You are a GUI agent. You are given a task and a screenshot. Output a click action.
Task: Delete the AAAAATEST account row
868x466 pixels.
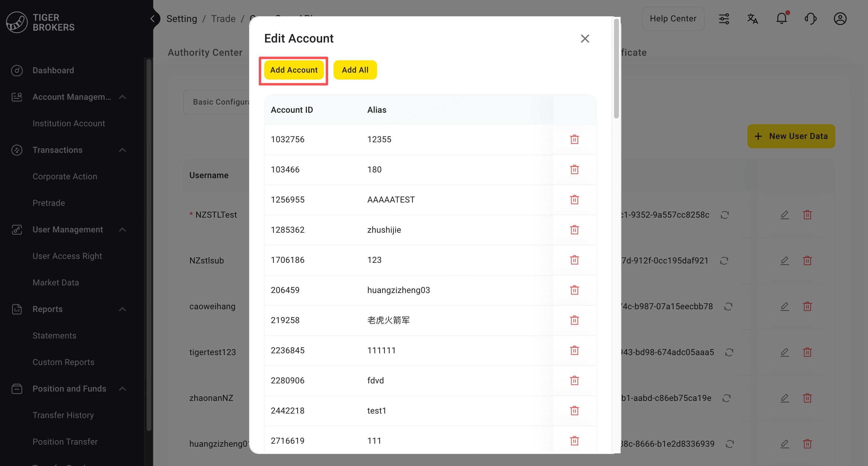[574, 200]
